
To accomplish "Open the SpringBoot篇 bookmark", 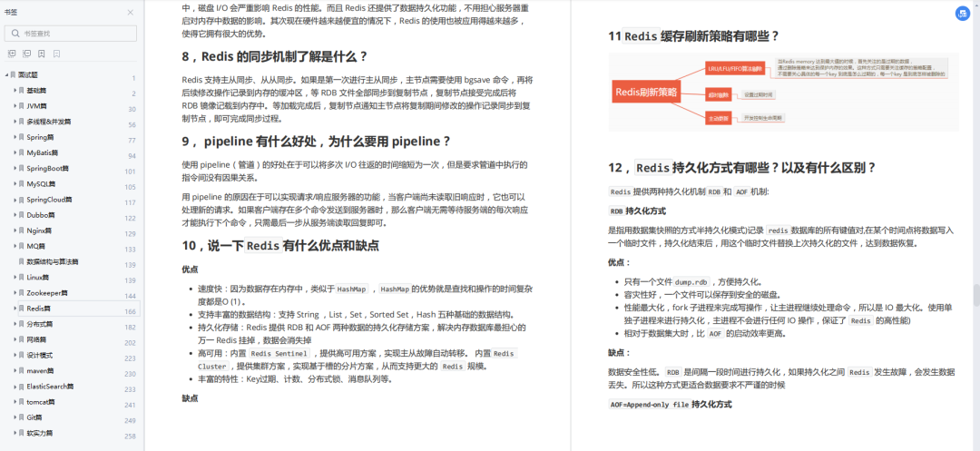I will (47, 169).
